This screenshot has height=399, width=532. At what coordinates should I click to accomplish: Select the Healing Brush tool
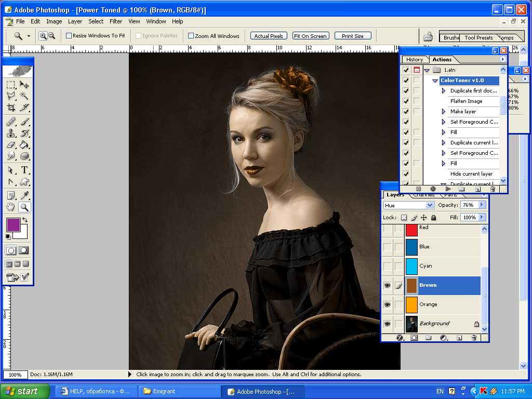11,122
